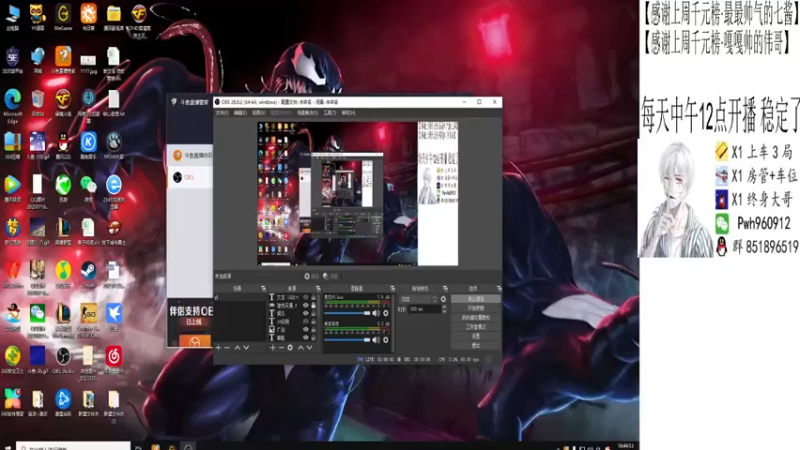Viewport: 800px width, 450px height.
Task: Click 启动虚拟摄像机 to start the virtual camera
Action: tap(476, 317)
